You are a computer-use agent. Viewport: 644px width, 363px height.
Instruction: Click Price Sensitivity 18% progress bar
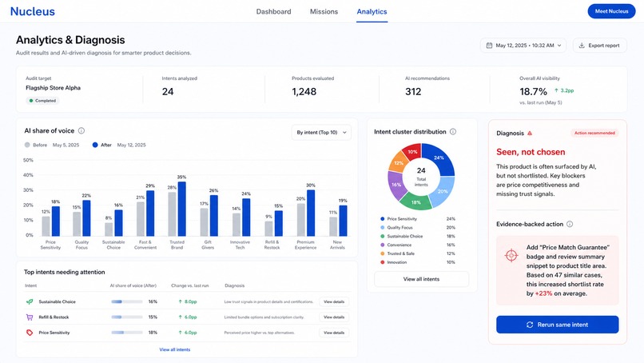127,333
